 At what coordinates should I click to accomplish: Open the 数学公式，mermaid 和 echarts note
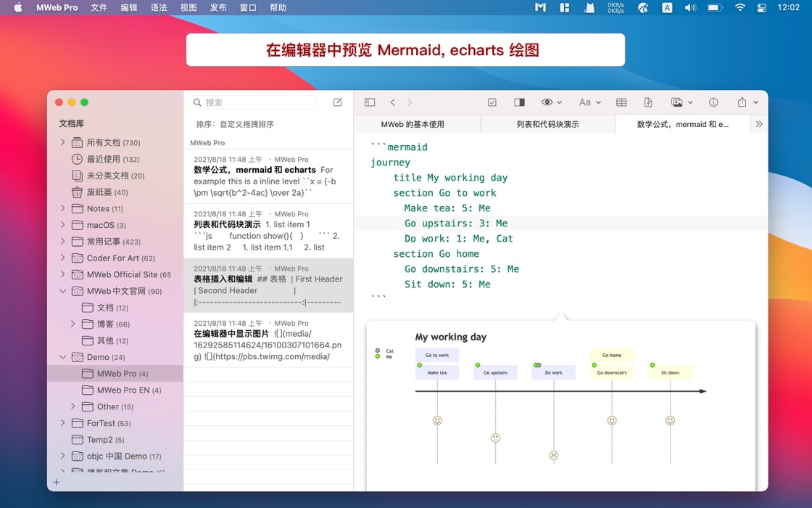click(x=268, y=176)
